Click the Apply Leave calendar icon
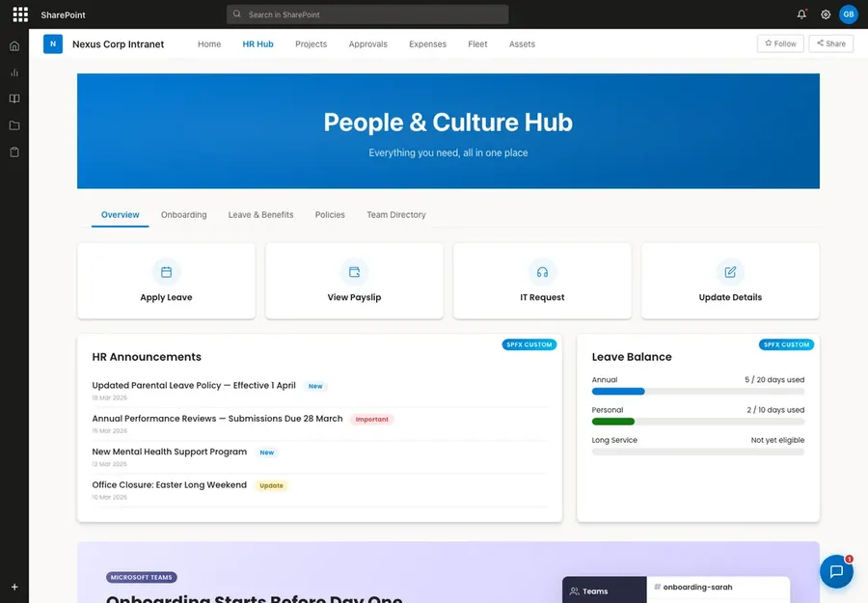 [x=166, y=272]
